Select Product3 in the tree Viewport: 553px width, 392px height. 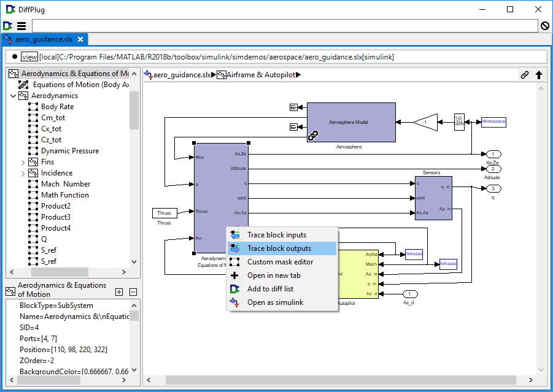(50, 217)
